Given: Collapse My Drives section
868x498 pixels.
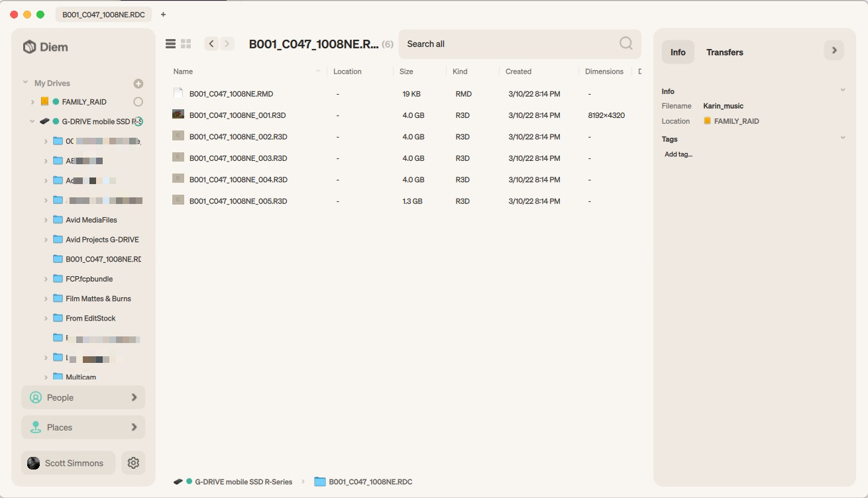Looking at the screenshot, I should [x=26, y=83].
